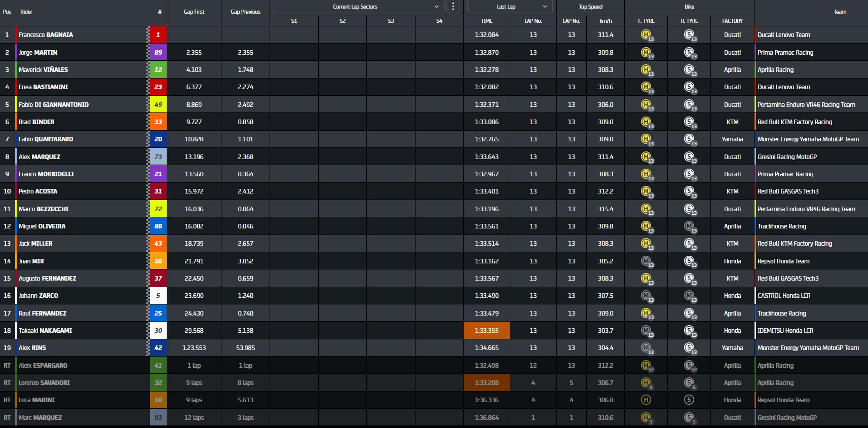Click Bezzecchi's top speed 315.4

coord(606,209)
